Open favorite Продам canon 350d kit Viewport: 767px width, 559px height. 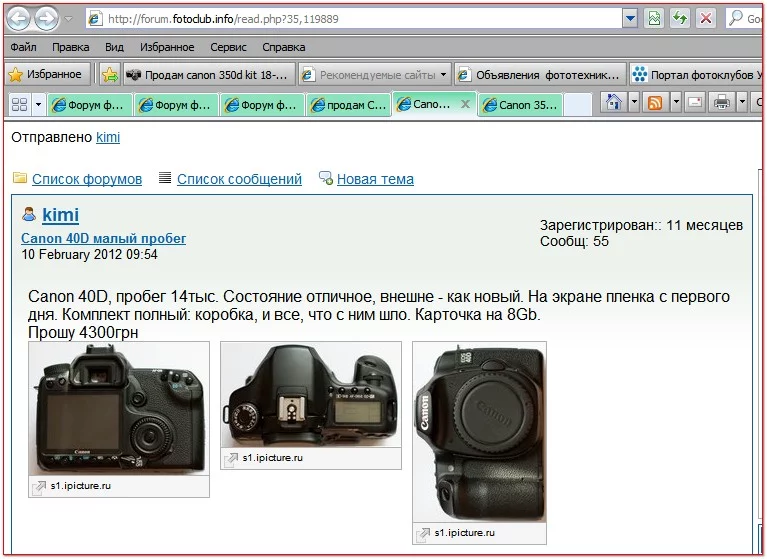click(x=209, y=75)
